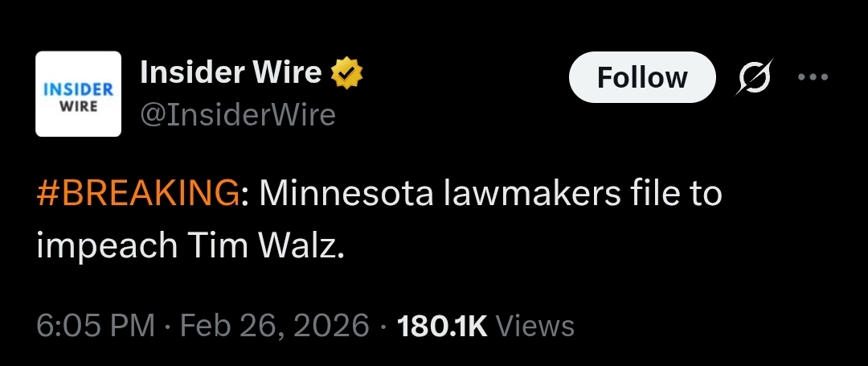The image size is (868, 366).
Task: Click the word impeach in the post
Action: (107, 248)
